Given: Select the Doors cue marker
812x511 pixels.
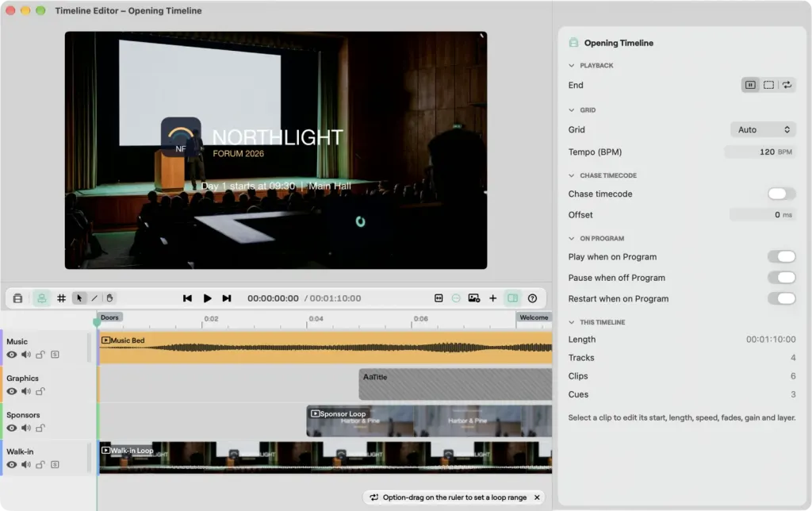Looking at the screenshot, I should point(109,317).
